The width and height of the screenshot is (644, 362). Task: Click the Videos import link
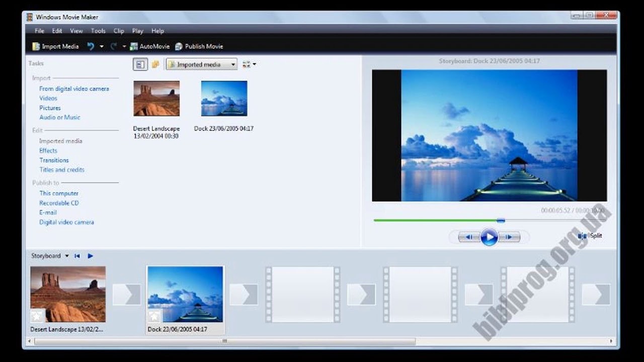[48, 98]
